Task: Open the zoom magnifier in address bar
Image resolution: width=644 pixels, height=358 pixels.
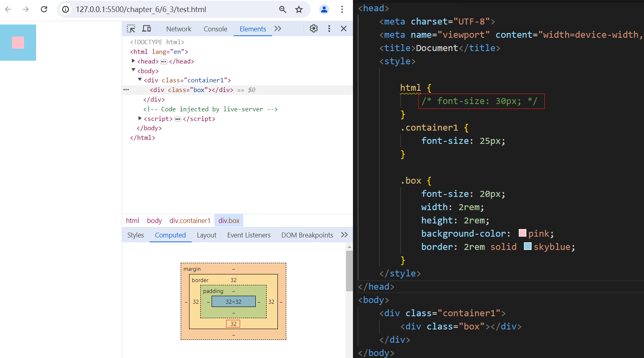Action: 283,9
